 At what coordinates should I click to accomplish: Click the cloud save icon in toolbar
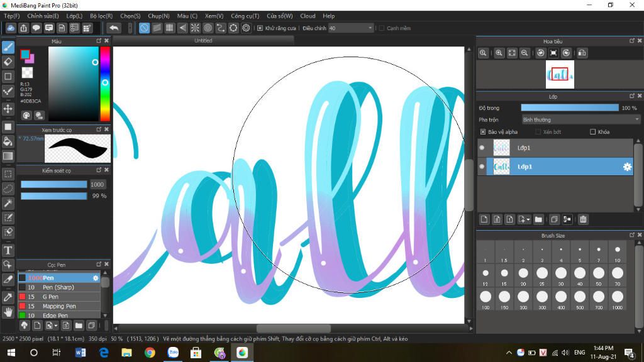pyautogui.click(x=11, y=28)
